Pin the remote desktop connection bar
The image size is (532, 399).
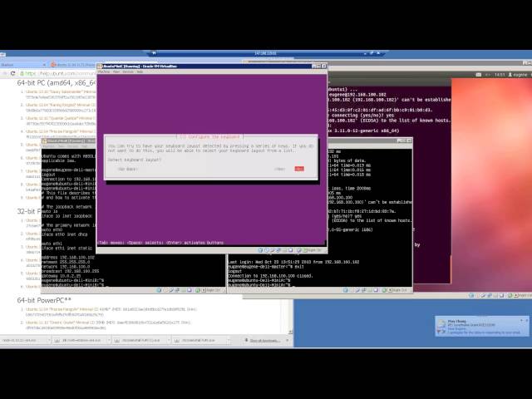tap(154, 53)
